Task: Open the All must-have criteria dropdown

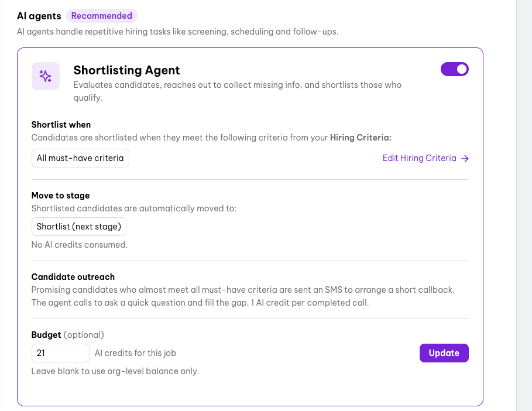Action: (80, 158)
